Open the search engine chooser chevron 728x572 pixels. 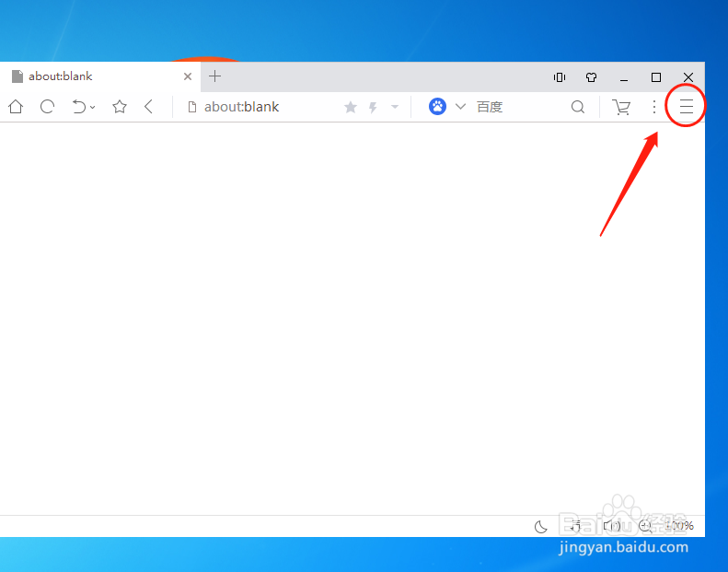coord(460,107)
